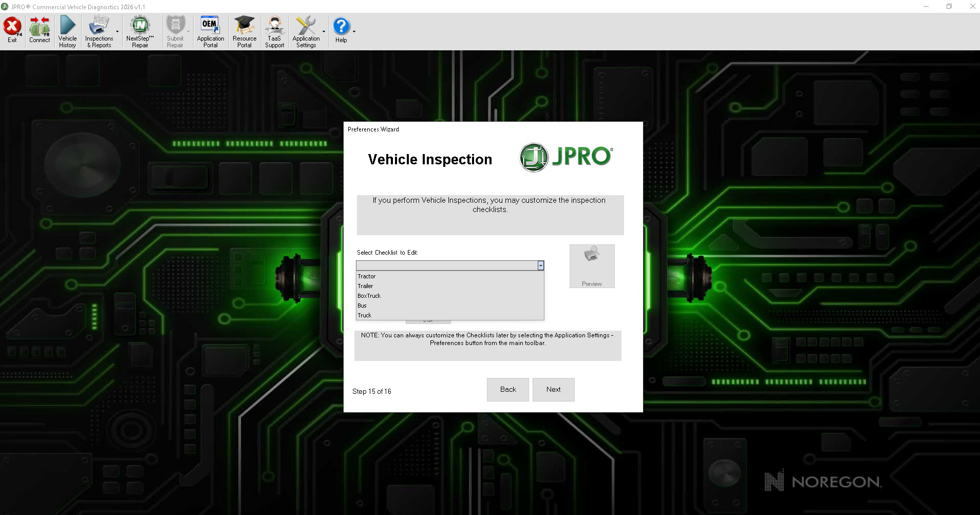Choose BoxTruck from the checklist list
The width and height of the screenshot is (980, 515).
point(450,296)
